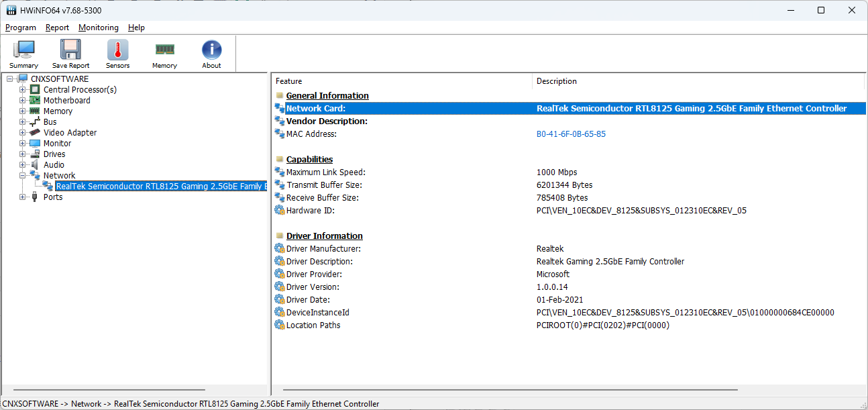
Task: Select the Network Card row
Action: (569, 108)
